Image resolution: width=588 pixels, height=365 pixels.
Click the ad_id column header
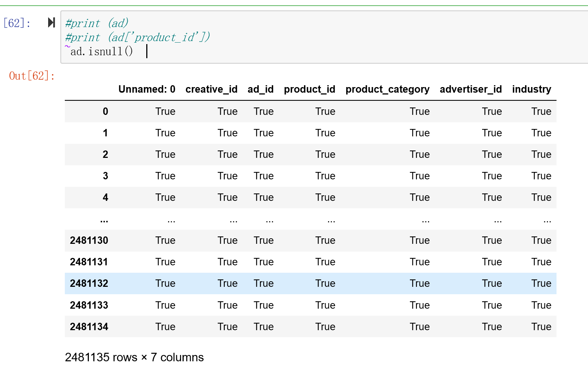[260, 89]
